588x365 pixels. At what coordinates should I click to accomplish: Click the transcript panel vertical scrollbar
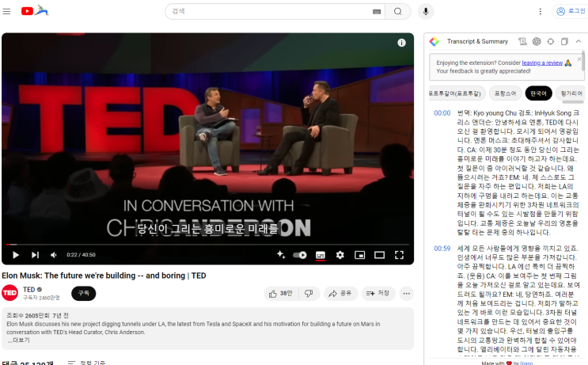[583, 61]
